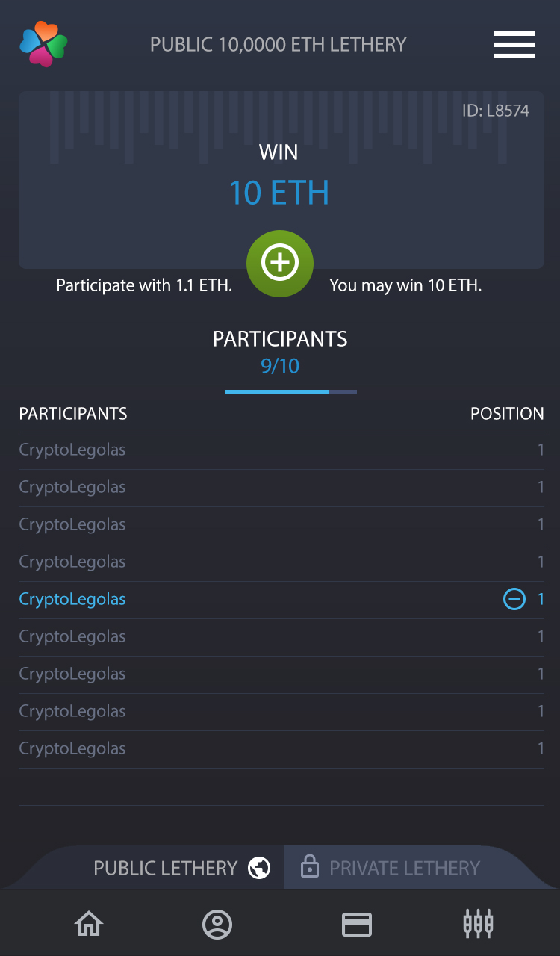The height and width of the screenshot is (956, 560).
Task: Click the globe icon beside Public Lethery
Action: (259, 868)
